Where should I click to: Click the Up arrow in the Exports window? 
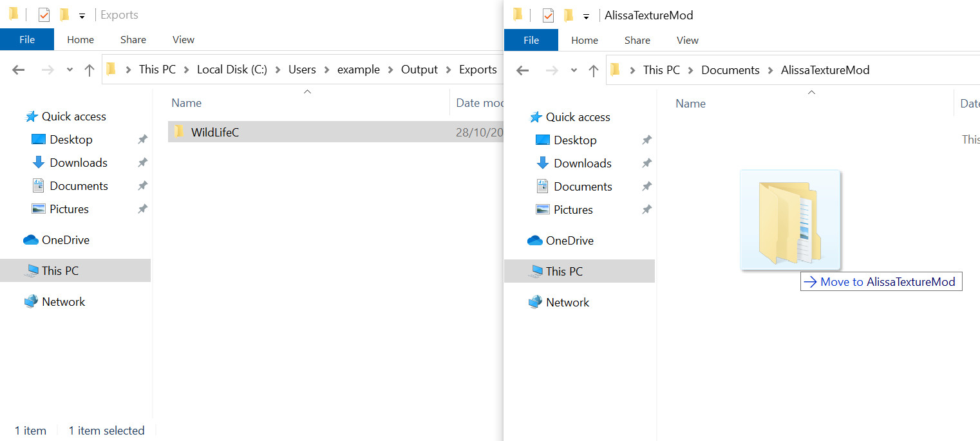click(x=90, y=70)
